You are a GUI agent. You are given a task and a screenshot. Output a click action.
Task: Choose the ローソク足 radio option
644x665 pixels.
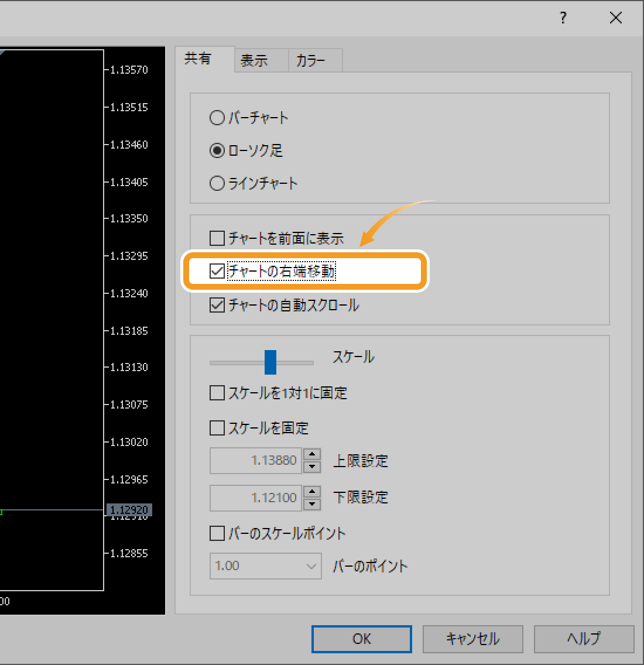[217, 150]
